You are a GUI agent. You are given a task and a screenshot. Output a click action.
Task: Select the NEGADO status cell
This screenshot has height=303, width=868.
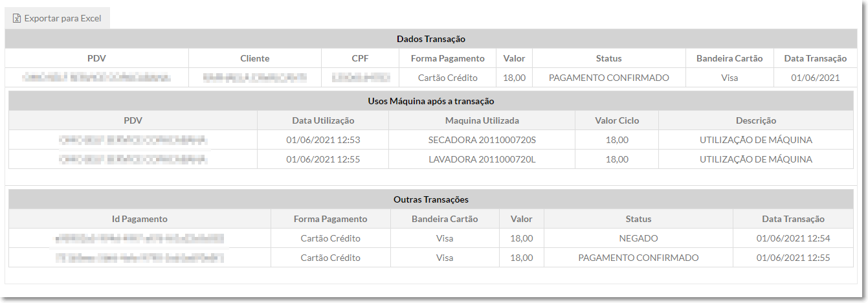point(638,238)
